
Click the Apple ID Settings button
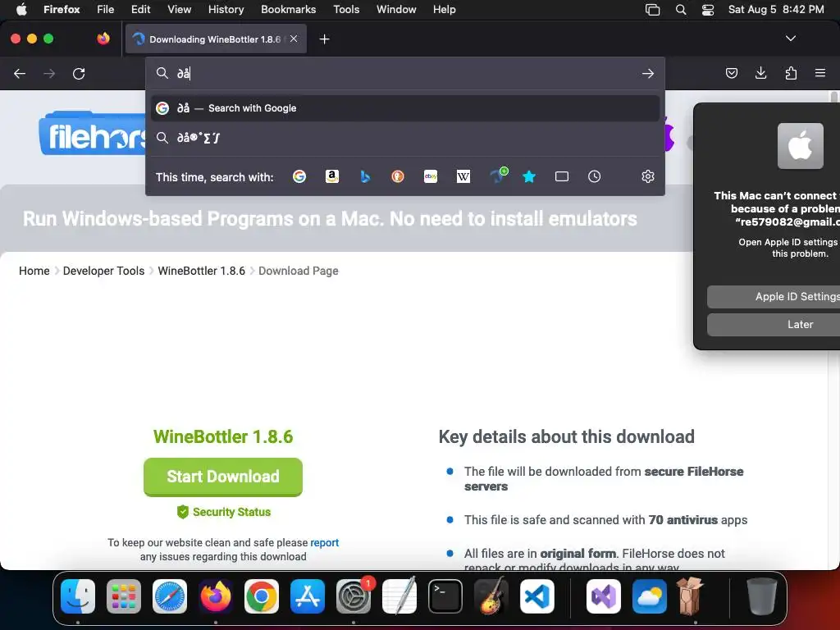pyautogui.click(x=774, y=296)
